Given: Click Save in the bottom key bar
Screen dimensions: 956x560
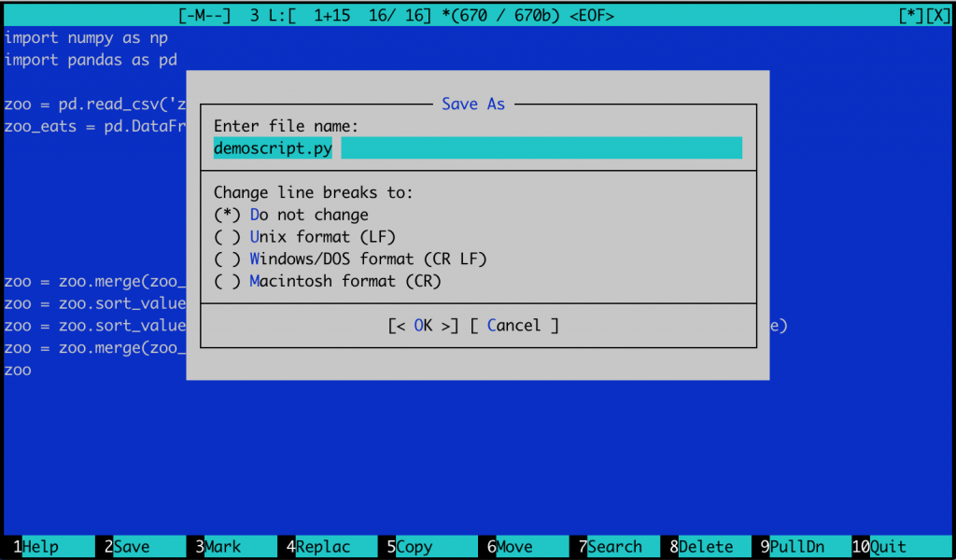Looking at the screenshot, I should pyautogui.click(x=132, y=547).
